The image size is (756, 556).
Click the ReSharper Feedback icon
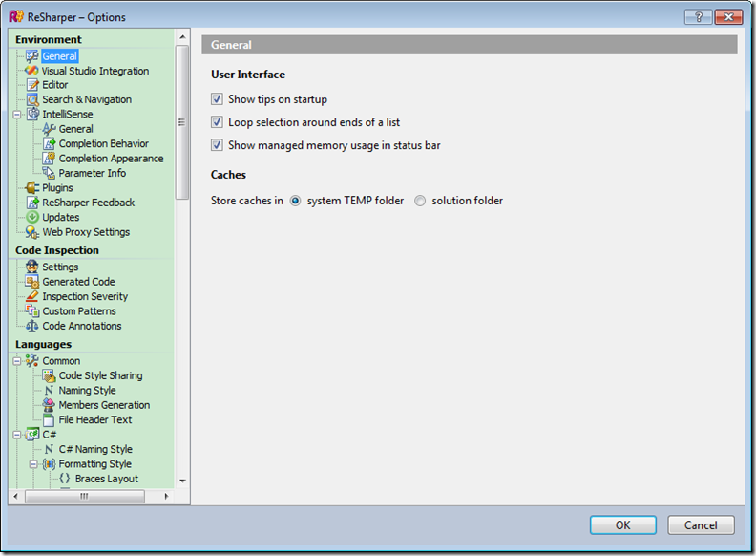[x=31, y=203]
